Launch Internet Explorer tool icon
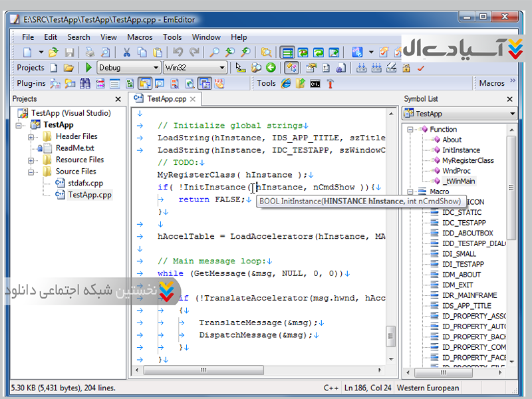The width and height of the screenshot is (532, 399). (286, 83)
